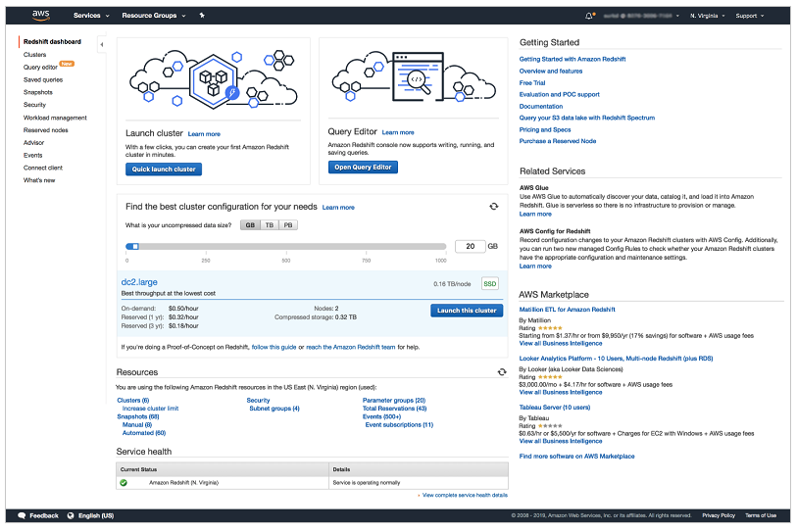Open the Terms of Use footer link
The width and height of the screenshot is (797, 532).
click(761, 515)
